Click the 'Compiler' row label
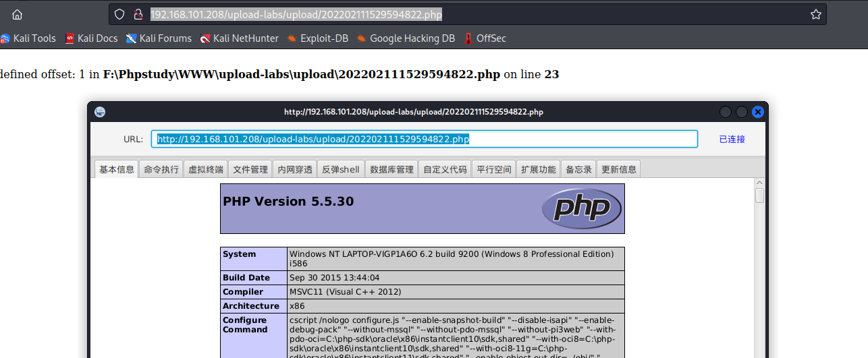 coord(244,292)
